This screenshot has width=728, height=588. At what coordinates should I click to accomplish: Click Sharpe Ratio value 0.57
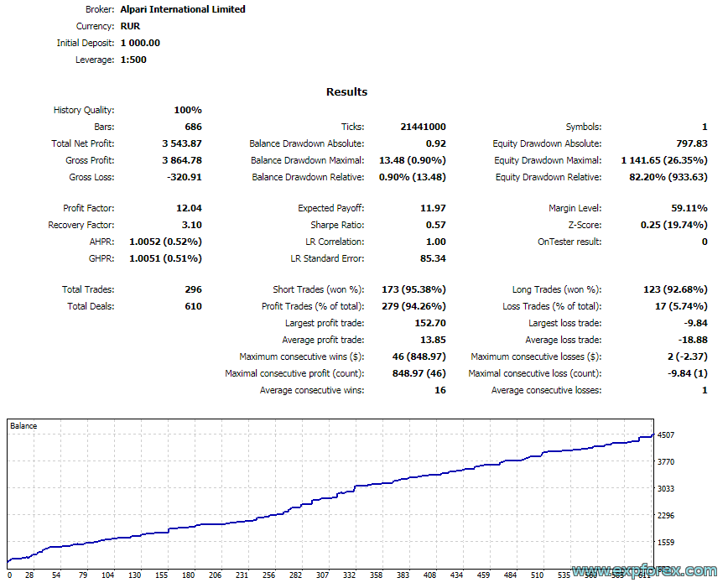coord(436,225)
